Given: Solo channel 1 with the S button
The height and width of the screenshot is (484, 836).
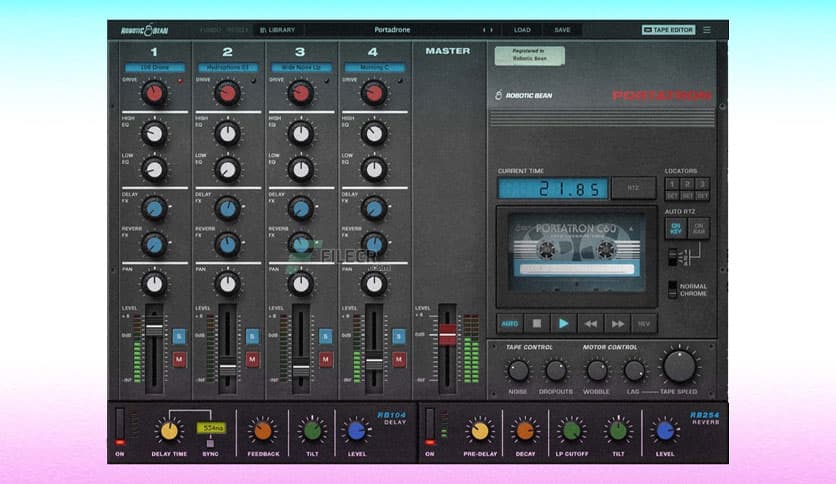Looking at the screenshot, I should 179,337.
